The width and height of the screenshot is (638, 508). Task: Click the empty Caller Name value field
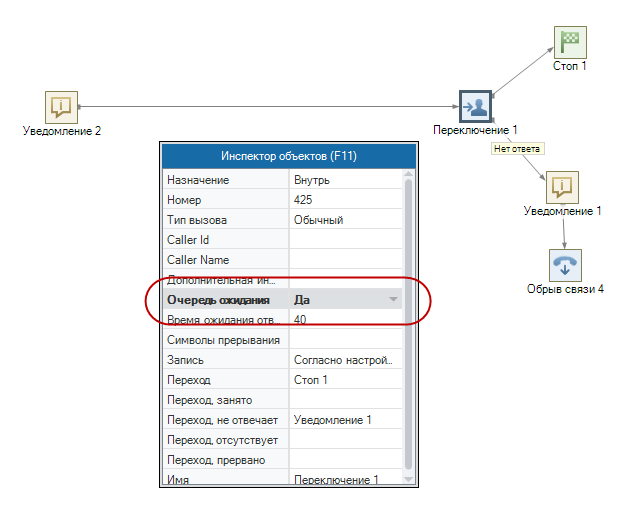click(345, 260)
